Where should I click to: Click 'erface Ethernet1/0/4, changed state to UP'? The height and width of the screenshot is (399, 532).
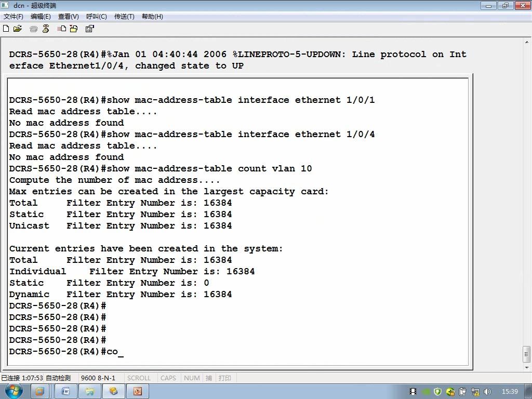(x=126, y=66)
